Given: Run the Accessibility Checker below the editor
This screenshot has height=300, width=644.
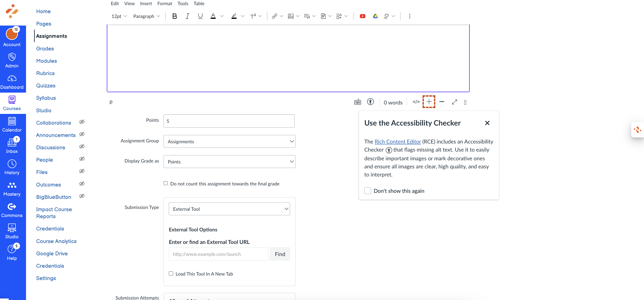Looking at the screenshot, I should tap(370, 102).
